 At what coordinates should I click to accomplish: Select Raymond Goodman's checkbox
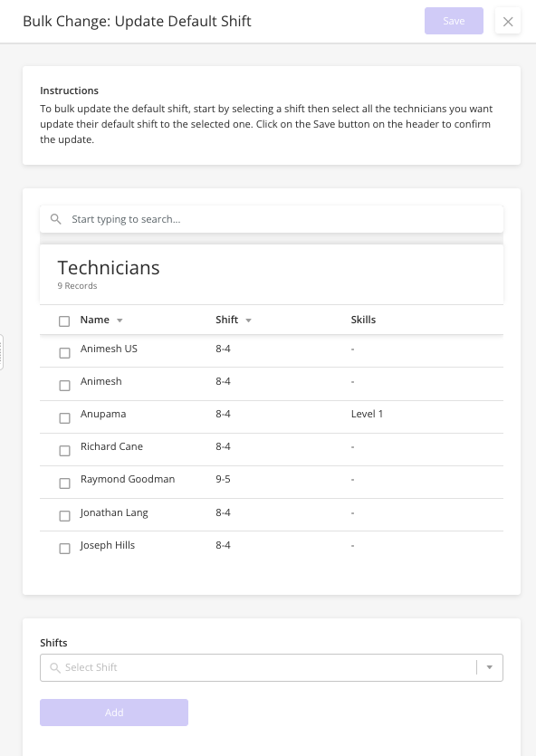(x=64, y=483)
